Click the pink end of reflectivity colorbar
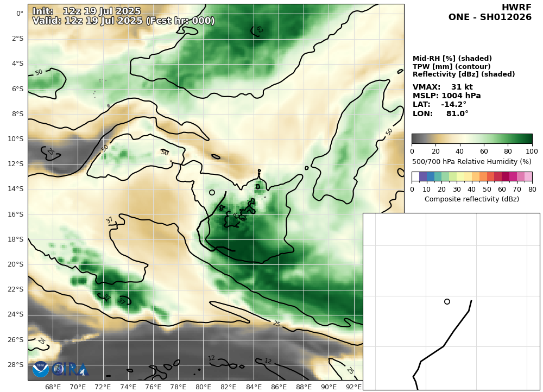 point(528,176)
